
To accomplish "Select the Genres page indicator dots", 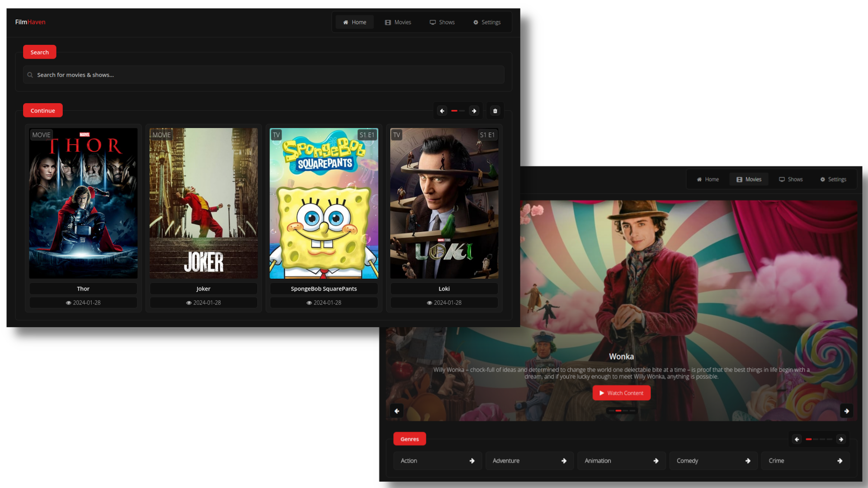I will coord(819,439).
